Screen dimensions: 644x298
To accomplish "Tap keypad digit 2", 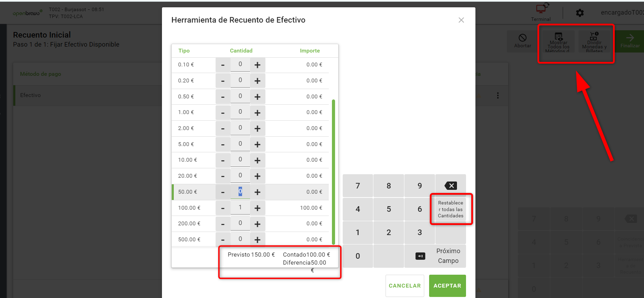I will pos(389,232).
